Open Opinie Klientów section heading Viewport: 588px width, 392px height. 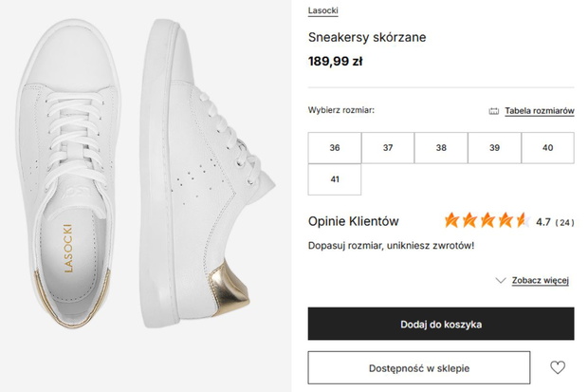click(x=353, y=221)
